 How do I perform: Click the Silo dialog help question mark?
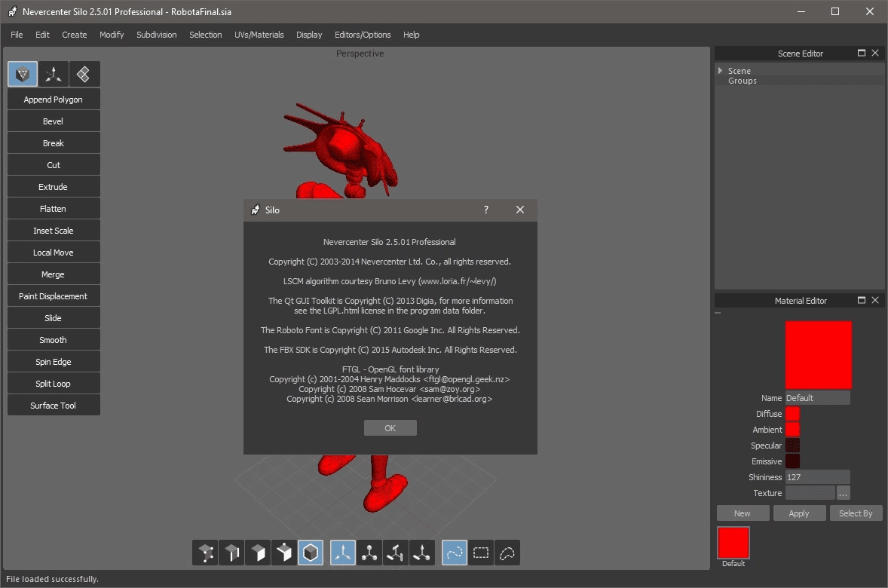486,210
